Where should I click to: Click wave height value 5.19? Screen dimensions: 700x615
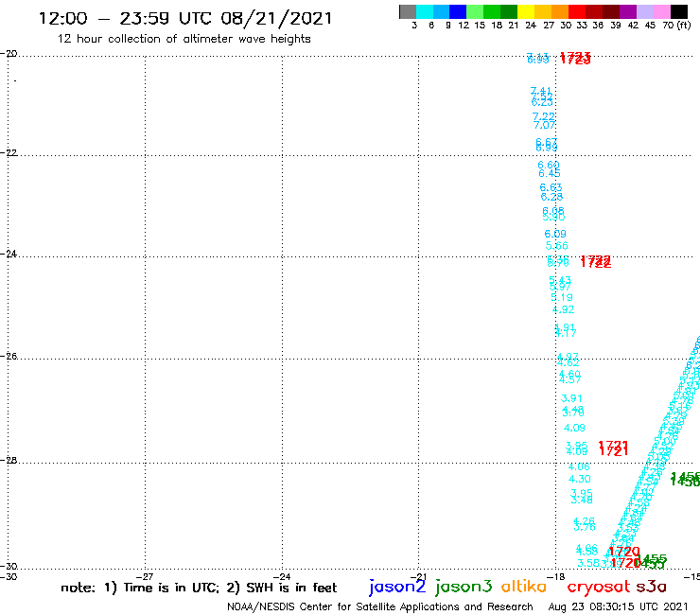[561, 297]
